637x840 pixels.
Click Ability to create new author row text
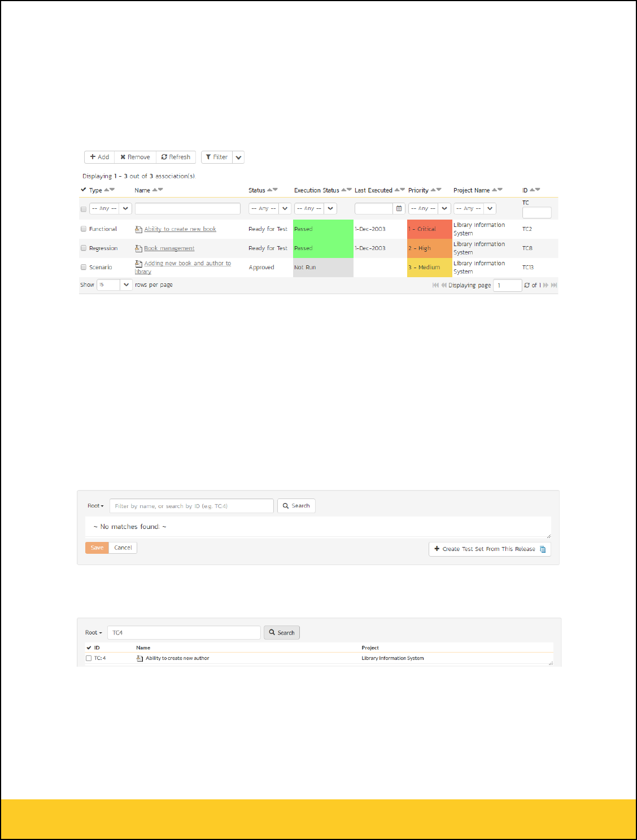(x=177, y=658)
